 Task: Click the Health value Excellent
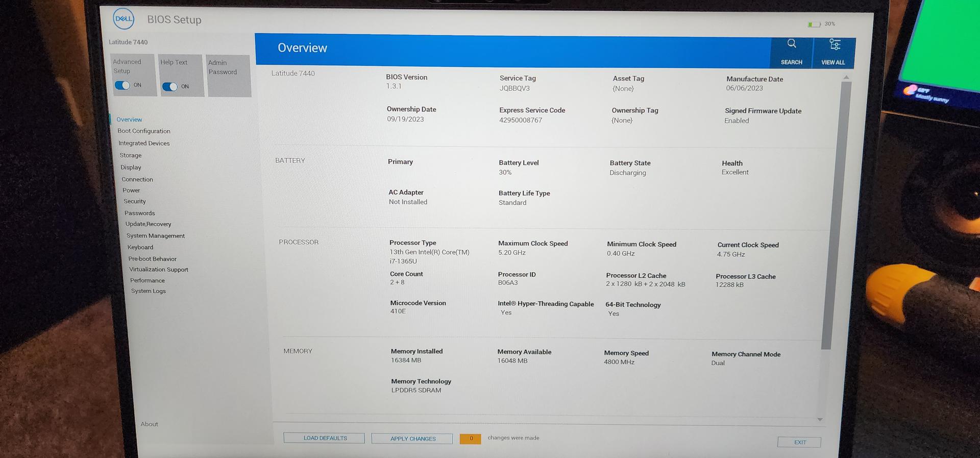[735, 172]
